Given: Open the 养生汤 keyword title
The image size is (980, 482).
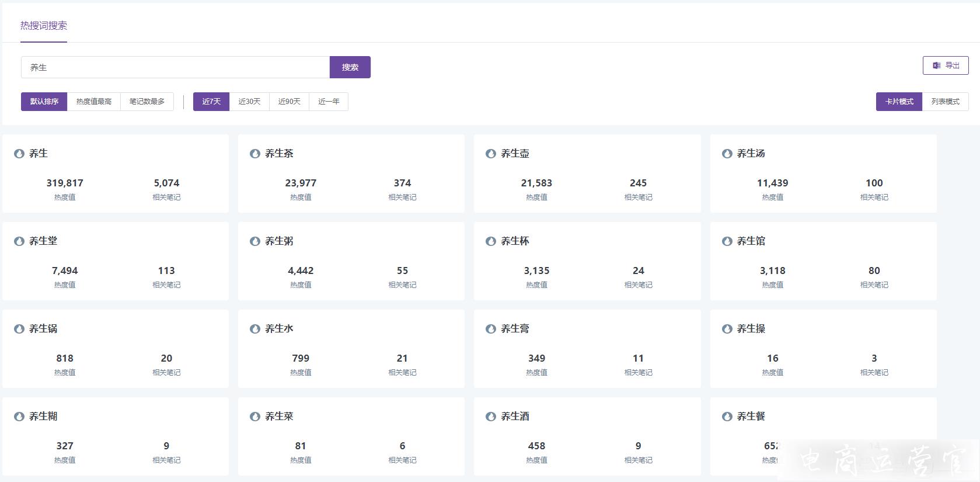Looking at the screenshot, I should coord(751,154).
